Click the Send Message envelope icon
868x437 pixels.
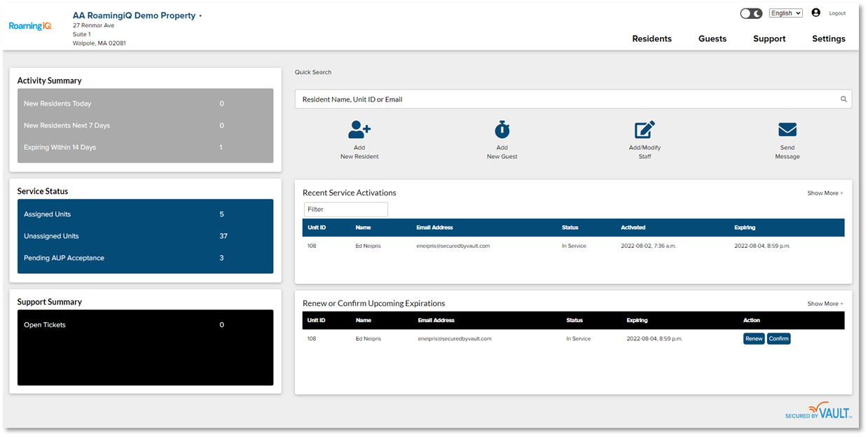(x=787, y=130)
